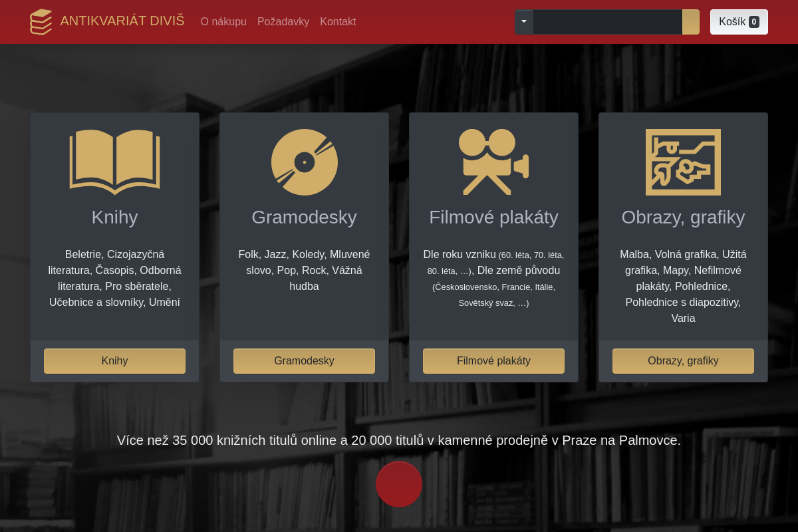This screenshot has height=532, width=798.
Task: Open the O nákupu menu item
Action: coord(223,22)
